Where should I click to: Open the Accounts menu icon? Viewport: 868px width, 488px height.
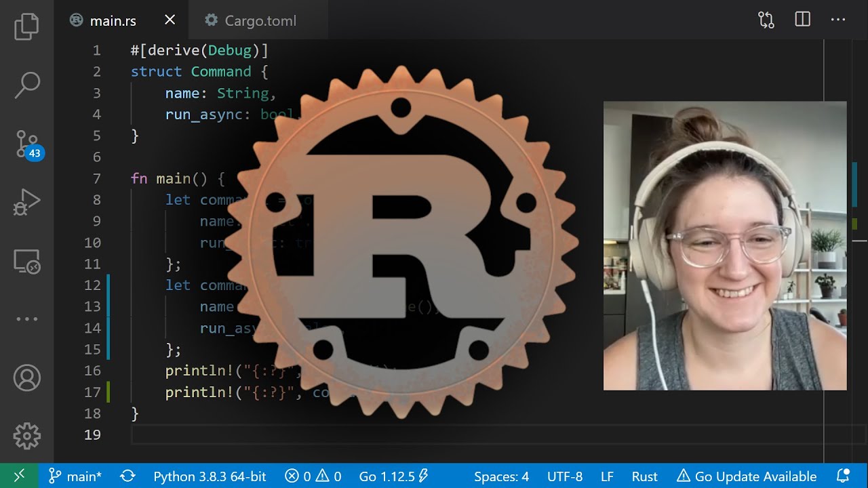pyautogui.click(x=27, y=378)
